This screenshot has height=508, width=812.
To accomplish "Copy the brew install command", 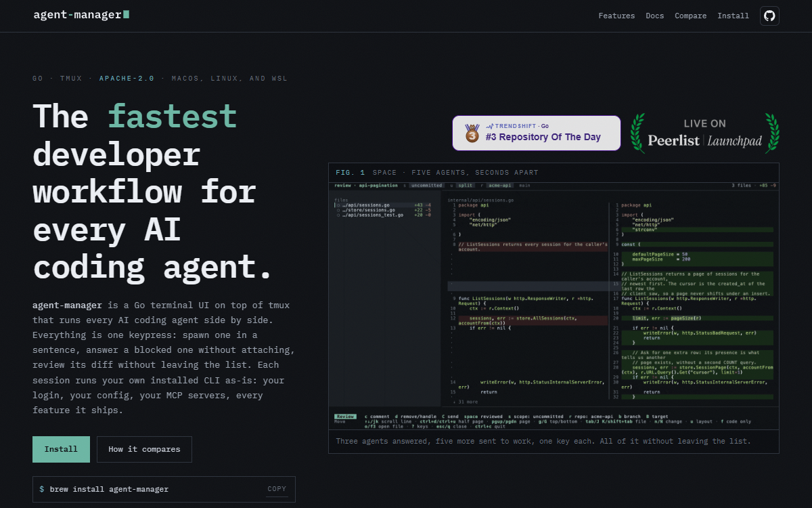I will click(x=277, y=489).
